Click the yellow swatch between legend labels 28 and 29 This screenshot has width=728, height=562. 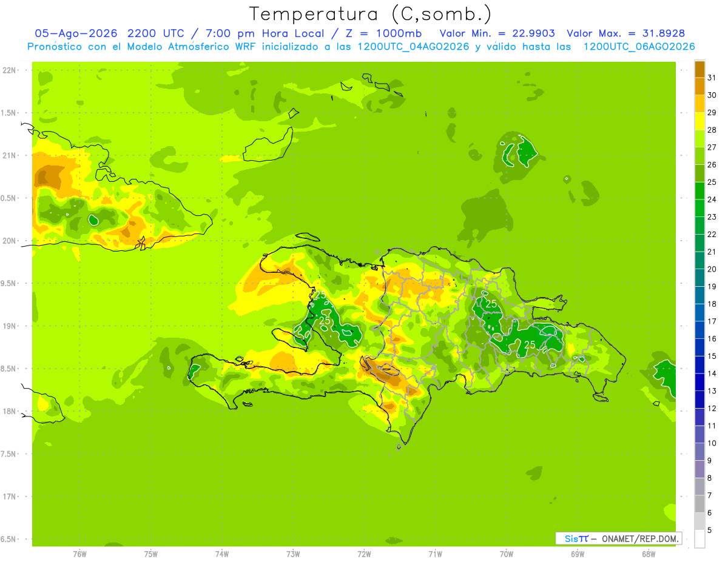(699, 121)
